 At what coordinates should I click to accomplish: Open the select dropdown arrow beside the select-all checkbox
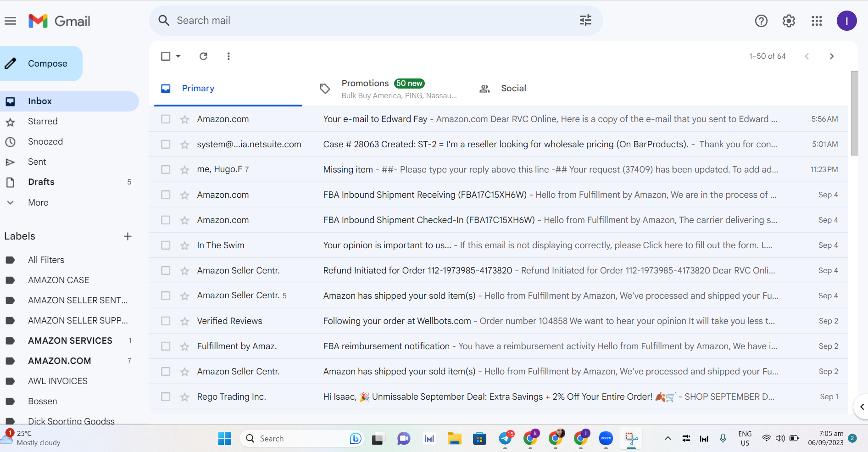(x=178, y=56)
